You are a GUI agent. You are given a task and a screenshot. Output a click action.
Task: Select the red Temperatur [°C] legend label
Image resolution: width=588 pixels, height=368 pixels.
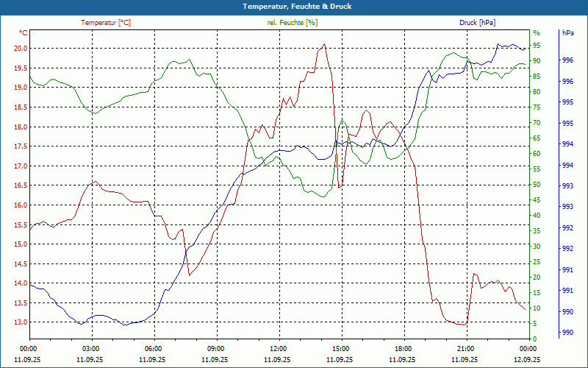106,23
